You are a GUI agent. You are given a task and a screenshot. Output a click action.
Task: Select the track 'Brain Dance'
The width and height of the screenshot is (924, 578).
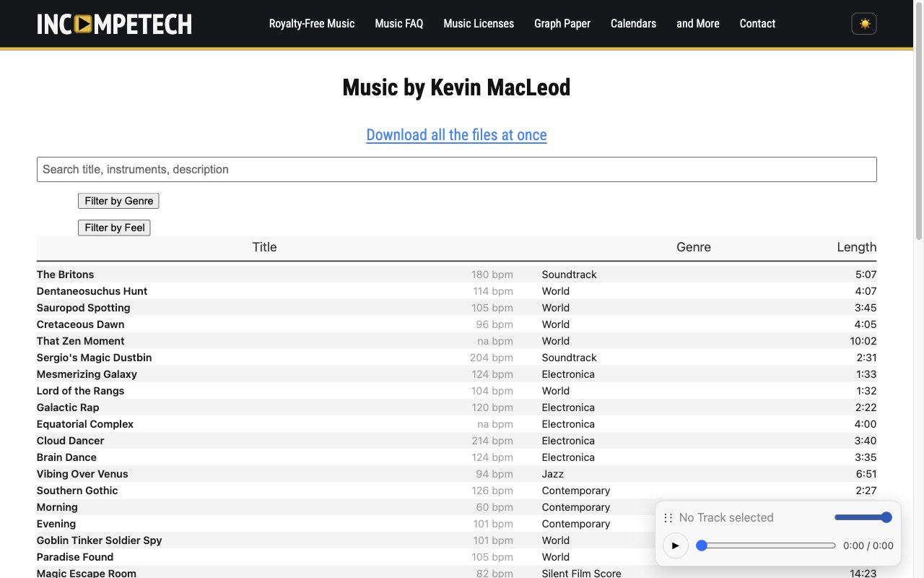point(66,457)
